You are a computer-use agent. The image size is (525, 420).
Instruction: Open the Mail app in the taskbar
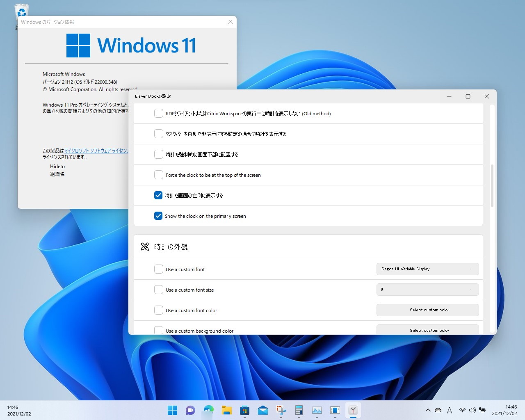[x=263, y=410]
